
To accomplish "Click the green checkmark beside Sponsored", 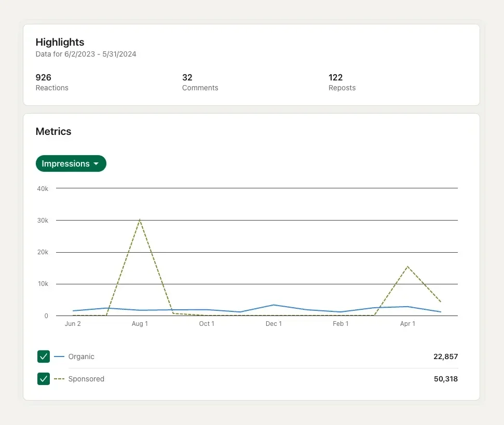I will [x=44, y=379].
